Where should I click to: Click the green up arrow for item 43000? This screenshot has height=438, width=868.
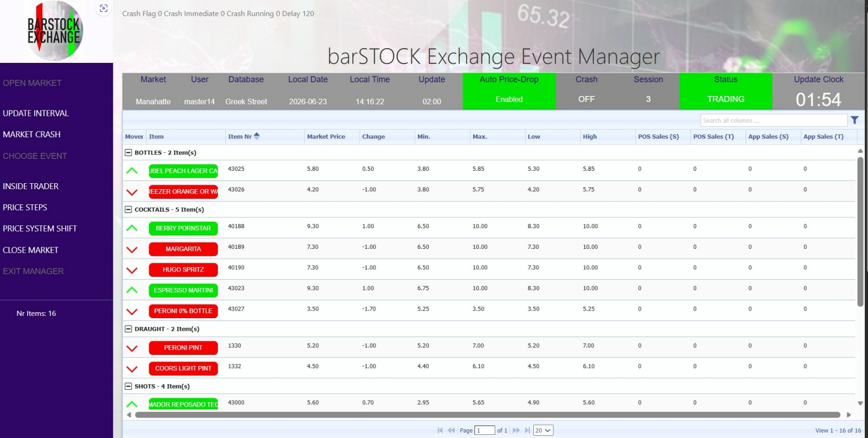coord(132,404)
